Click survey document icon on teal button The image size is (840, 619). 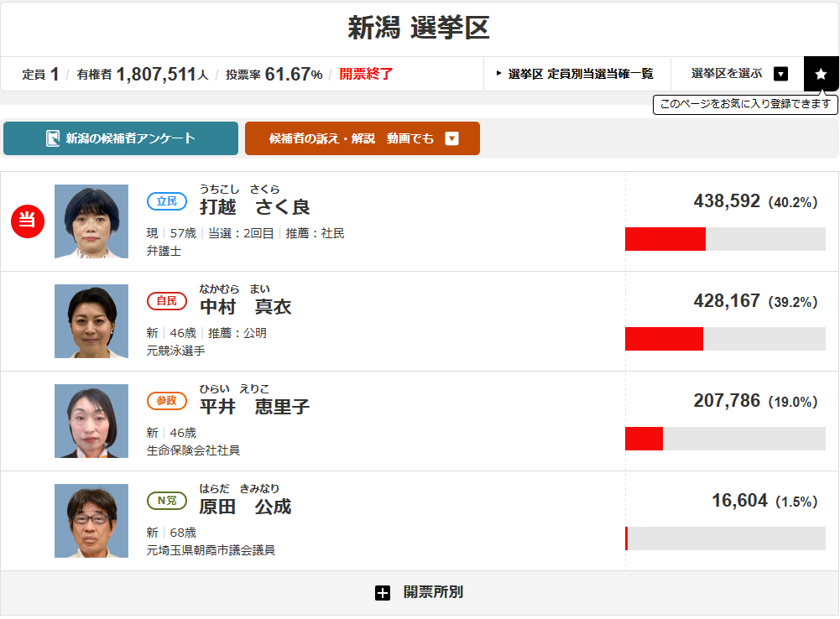(x=53, y=138)
